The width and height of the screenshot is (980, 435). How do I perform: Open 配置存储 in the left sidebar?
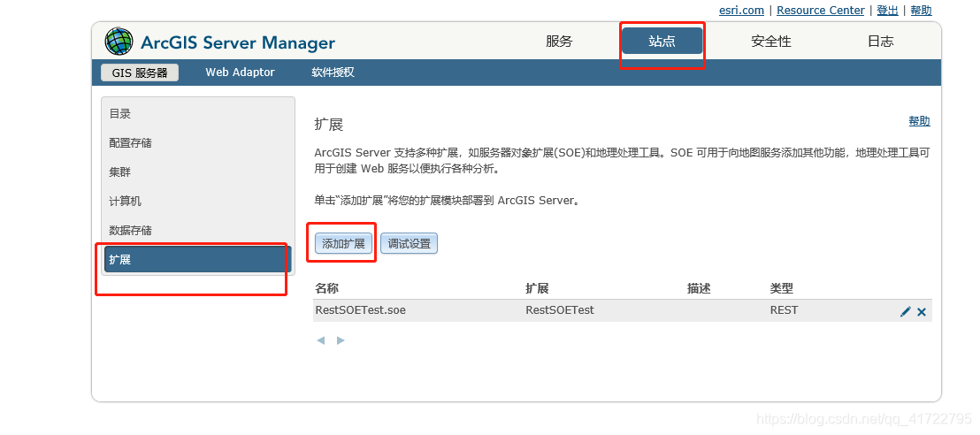131,143
